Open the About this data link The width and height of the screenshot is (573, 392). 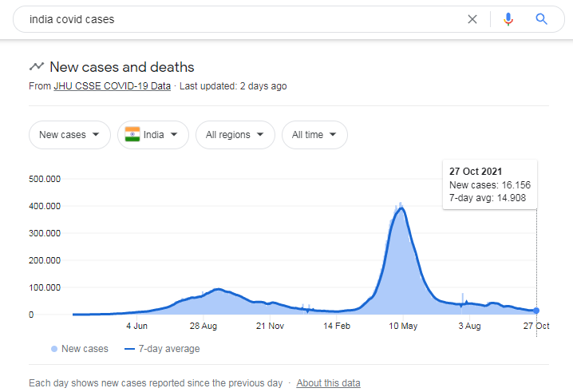(328, 383)
